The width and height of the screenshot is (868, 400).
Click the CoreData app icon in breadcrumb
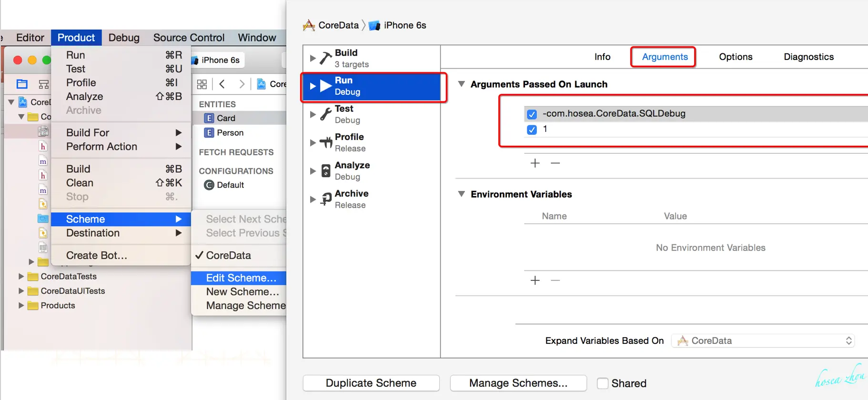coord(309,25)
